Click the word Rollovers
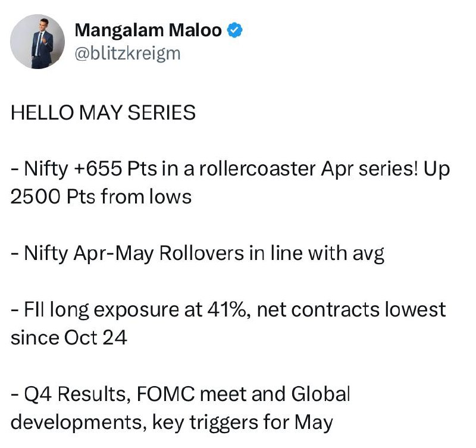476x448 pixels. [x=202, y=253]
